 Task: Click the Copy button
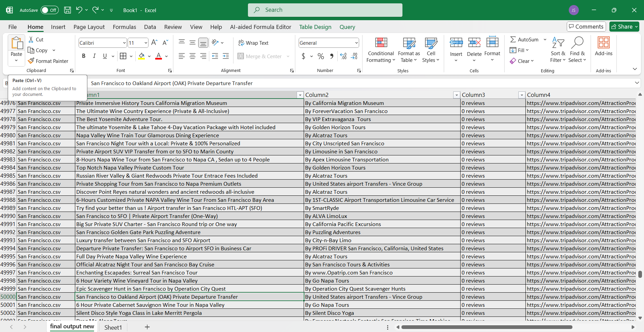38,50
